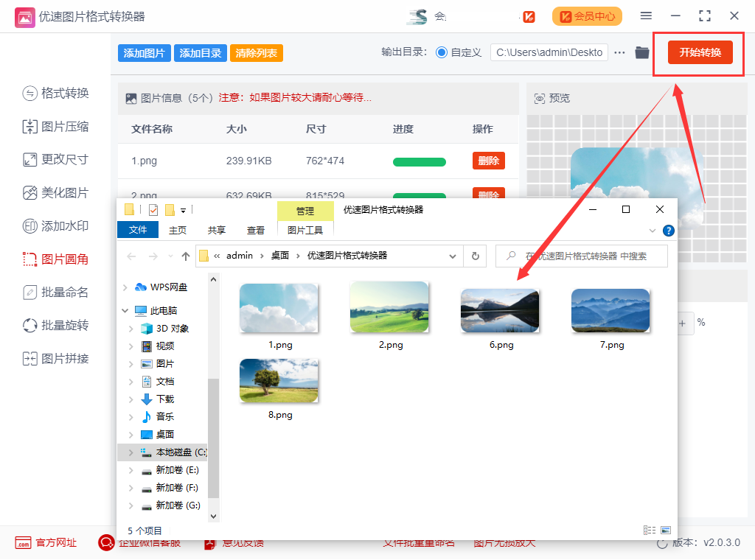Select the 7.png mountains thumbnail
The width and height of the screenshot is (755, 560).
[x=610, y=310]
